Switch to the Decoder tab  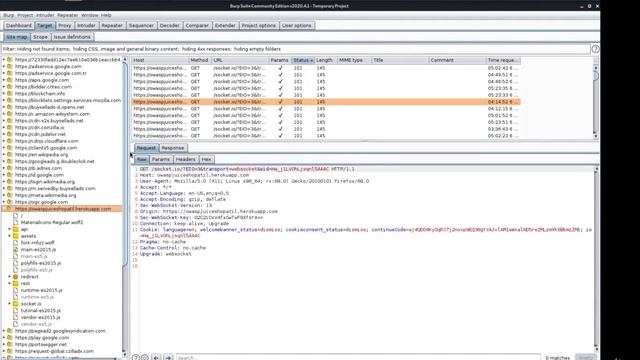pos(169,25)
